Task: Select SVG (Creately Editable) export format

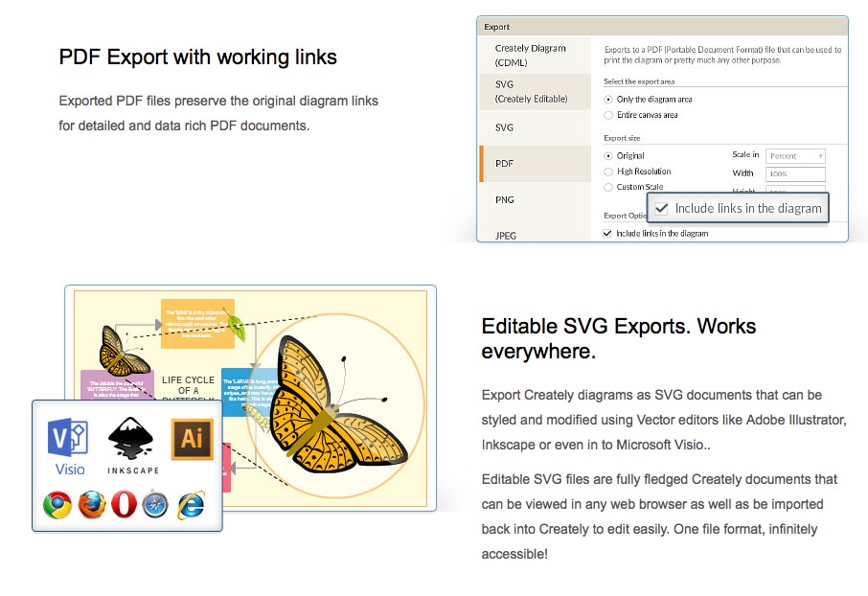Action: pyautogui.click(x=536, y=91)
